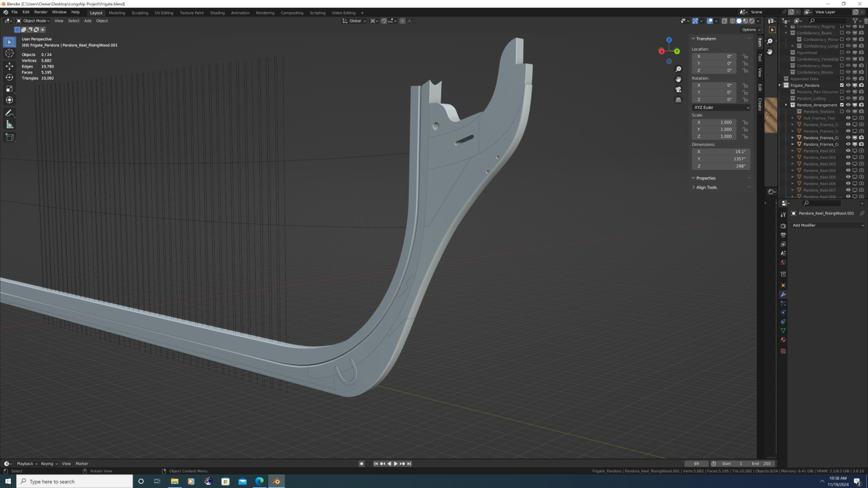Open the viewport Add menu

[87, 20]
